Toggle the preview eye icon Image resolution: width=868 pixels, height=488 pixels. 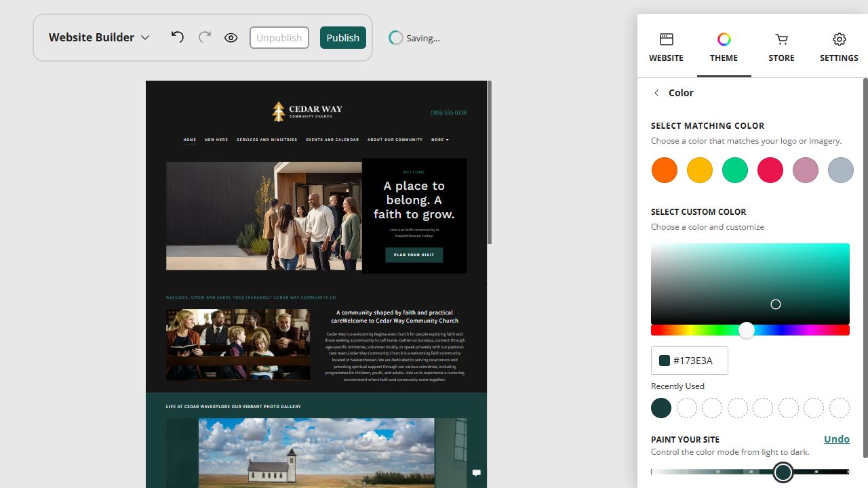tap(231, 38)
